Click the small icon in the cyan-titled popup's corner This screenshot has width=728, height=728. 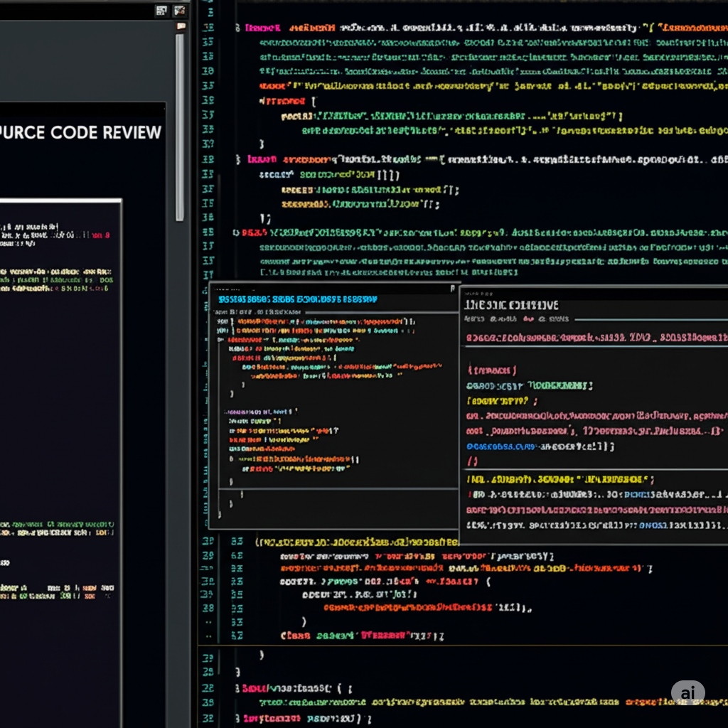tap(452, 289)
